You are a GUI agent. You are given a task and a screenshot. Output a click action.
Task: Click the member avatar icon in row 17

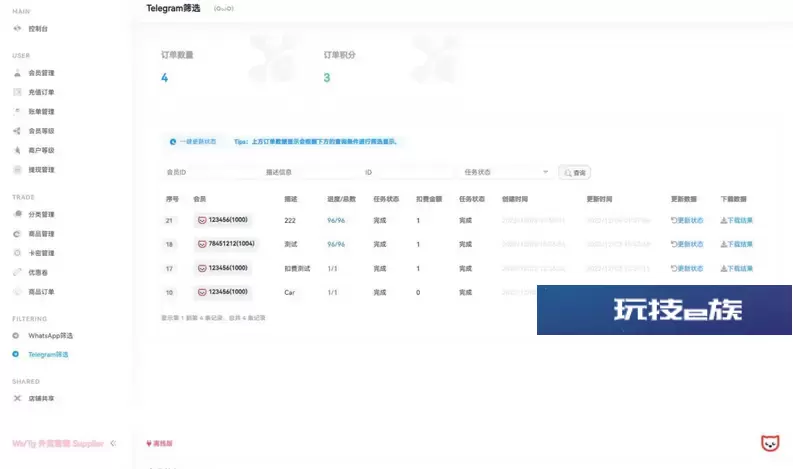(202, 268)
